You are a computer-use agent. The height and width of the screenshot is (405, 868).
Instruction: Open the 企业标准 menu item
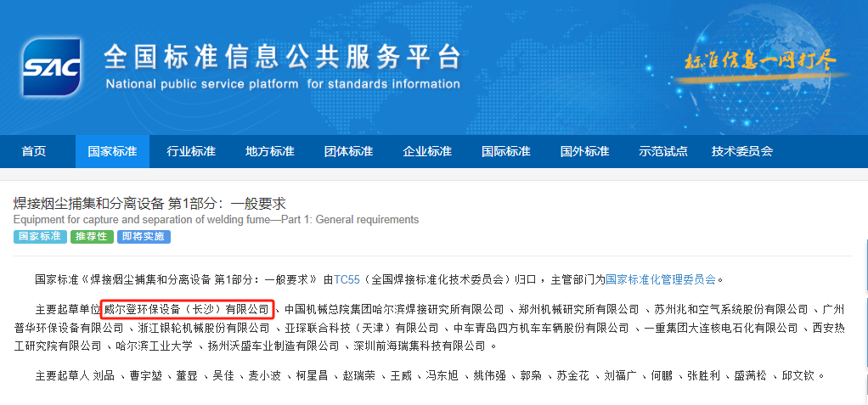tap(427, 151)
